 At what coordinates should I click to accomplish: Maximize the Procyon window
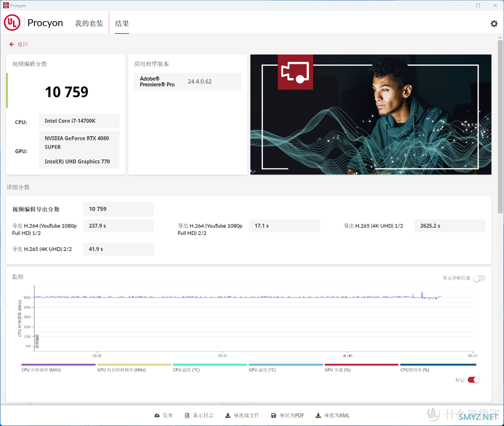coord(478,6)
